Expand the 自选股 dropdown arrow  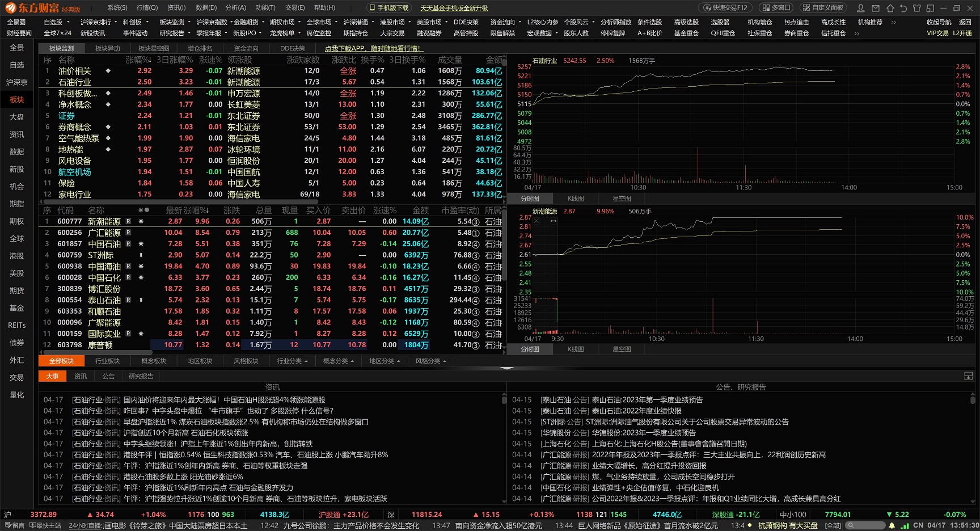point(68,23)
